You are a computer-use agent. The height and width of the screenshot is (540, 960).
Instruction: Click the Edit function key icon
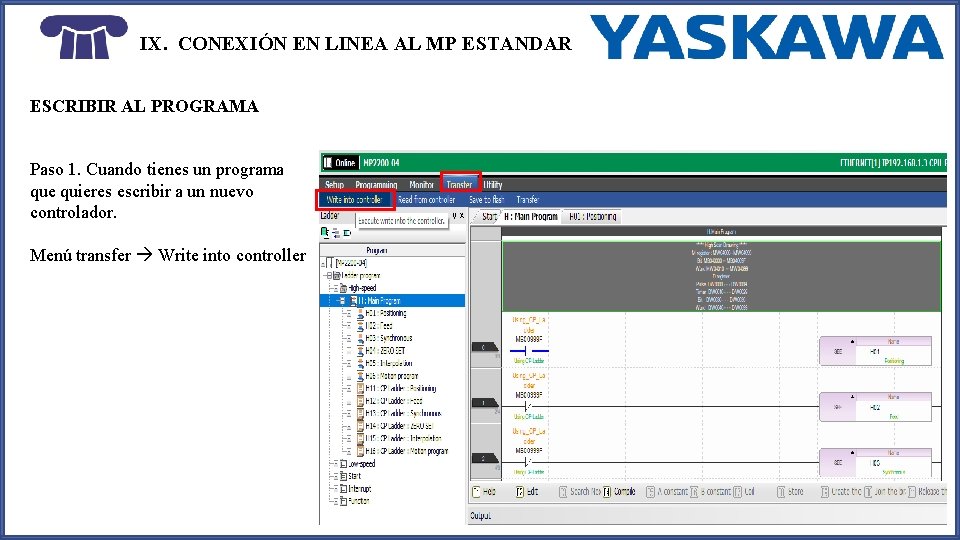click(520, 492)
